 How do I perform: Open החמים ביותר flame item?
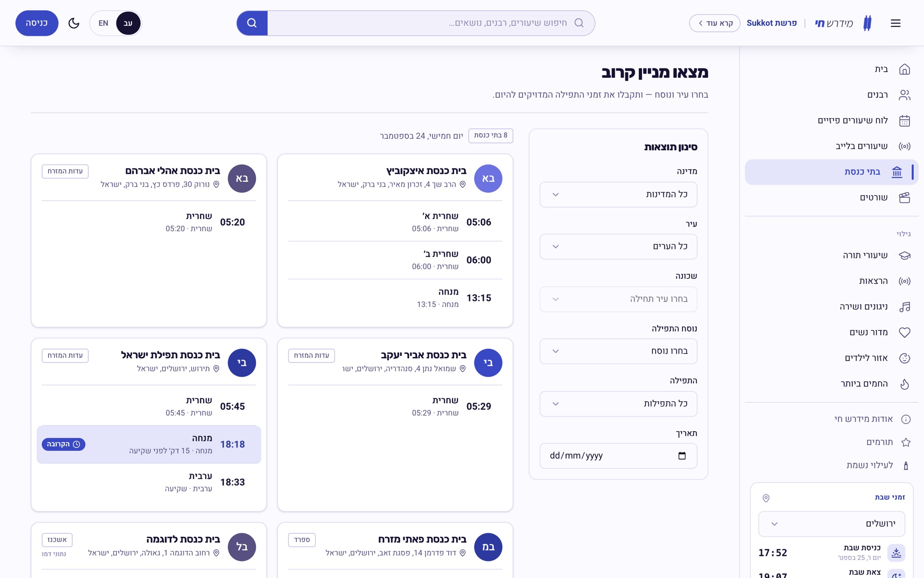(832, 384)
